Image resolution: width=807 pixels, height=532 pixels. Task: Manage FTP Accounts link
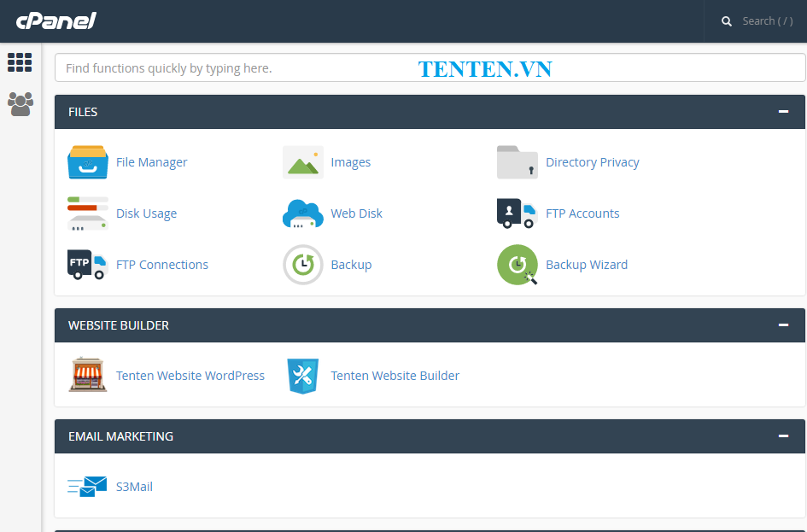click(x=582, y=213)
